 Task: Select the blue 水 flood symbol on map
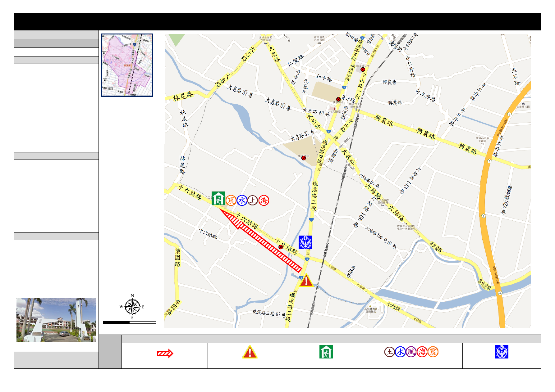[x=242, y=200]
